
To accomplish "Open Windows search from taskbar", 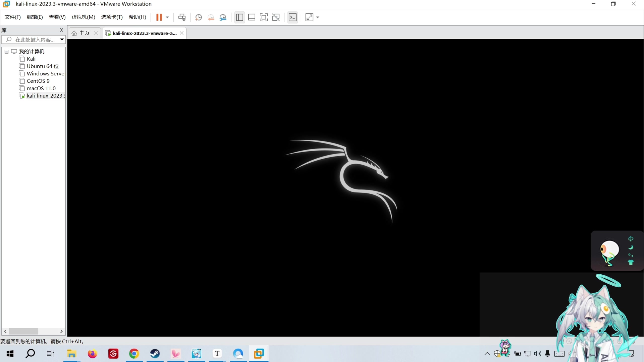I will point(30,354).
